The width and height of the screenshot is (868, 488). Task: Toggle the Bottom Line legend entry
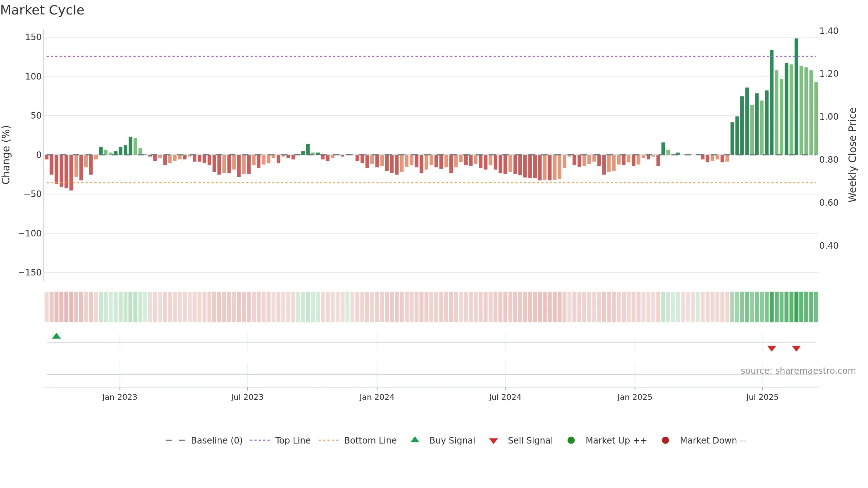(x=358, y=440)
